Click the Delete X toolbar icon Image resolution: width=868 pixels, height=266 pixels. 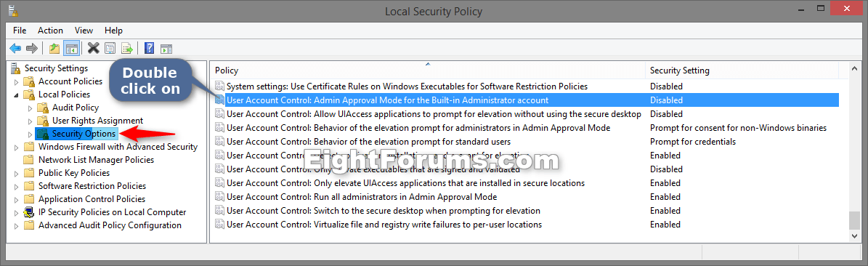(94, 48)
